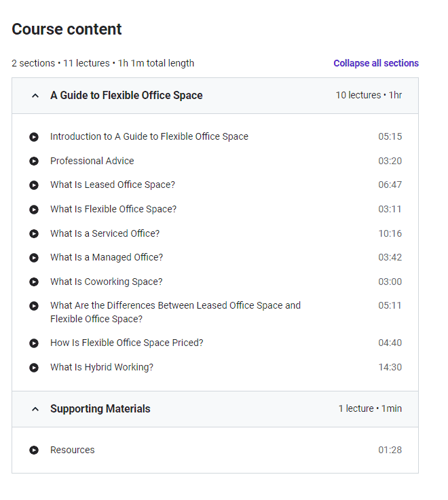Click play icon next to What Is a Serviced Office
This screenshot has width=448, height=500.
pos(34,234)
